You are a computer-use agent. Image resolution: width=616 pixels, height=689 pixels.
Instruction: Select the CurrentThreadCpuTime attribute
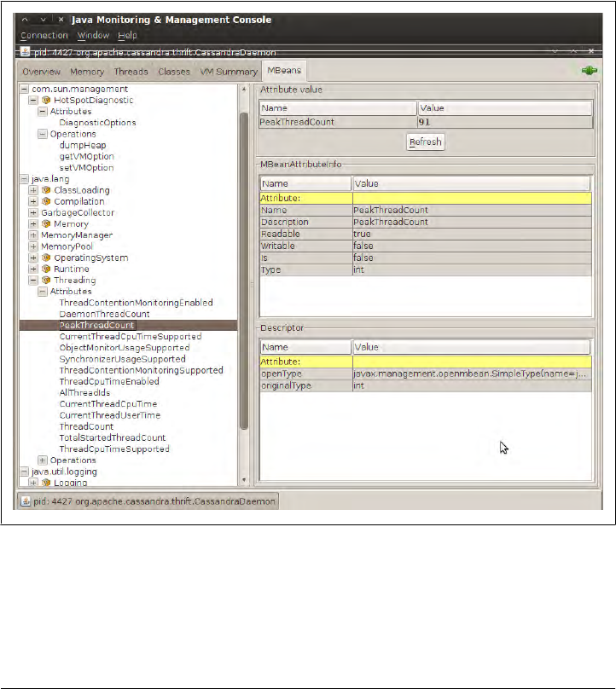[108, 404]
